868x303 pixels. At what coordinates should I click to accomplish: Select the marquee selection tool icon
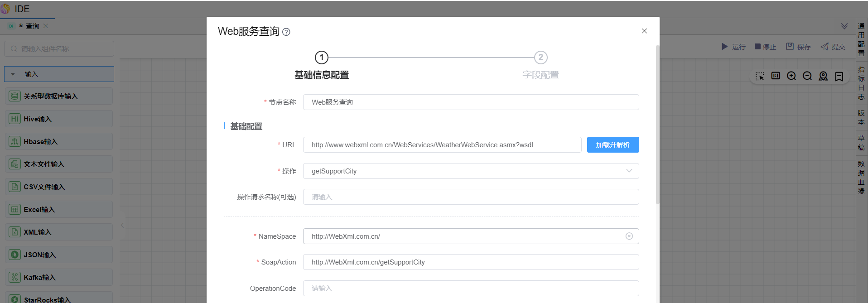[760, 76]
